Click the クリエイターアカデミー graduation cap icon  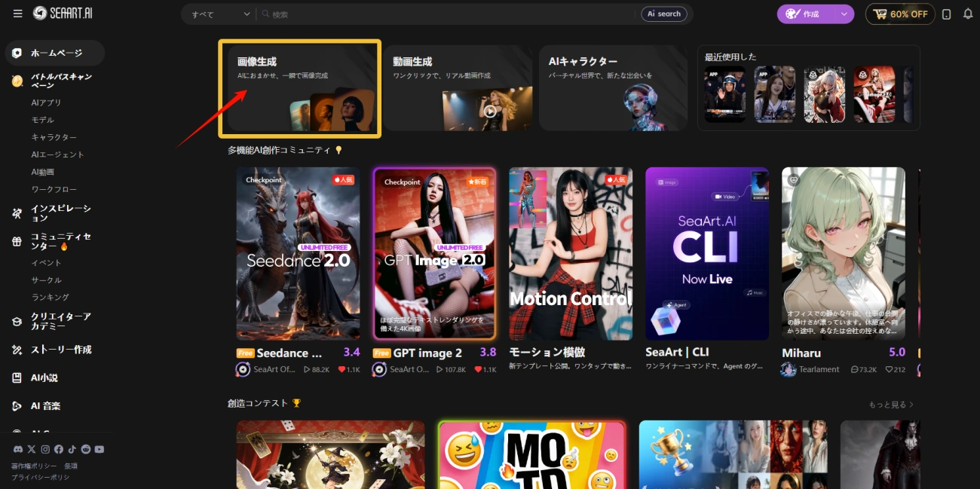pyautogui.click(x=17, y=322)
